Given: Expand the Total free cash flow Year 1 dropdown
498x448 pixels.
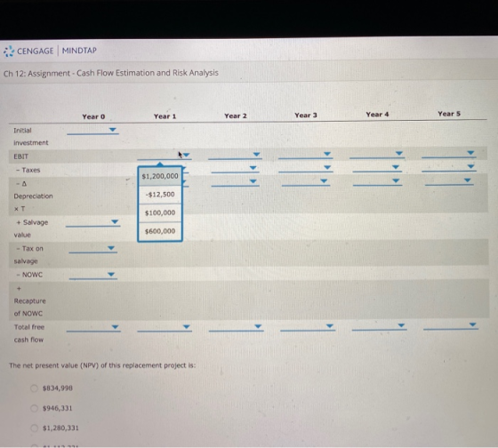Looking at the screenshot, I should tap(165, 327).
